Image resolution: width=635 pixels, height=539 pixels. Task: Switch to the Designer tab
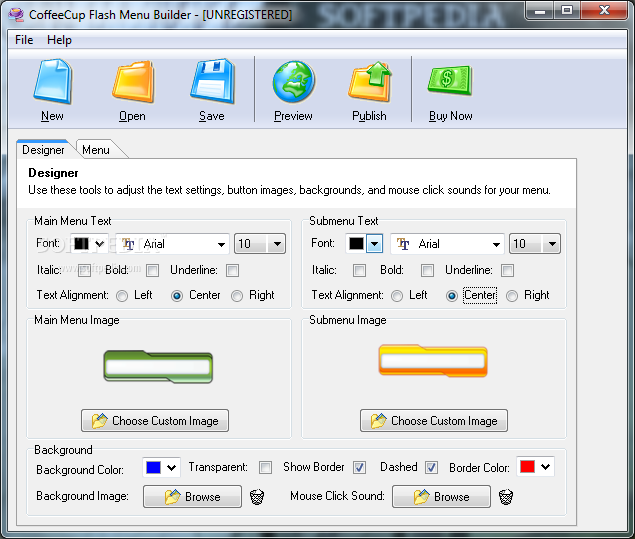(43, 150)
